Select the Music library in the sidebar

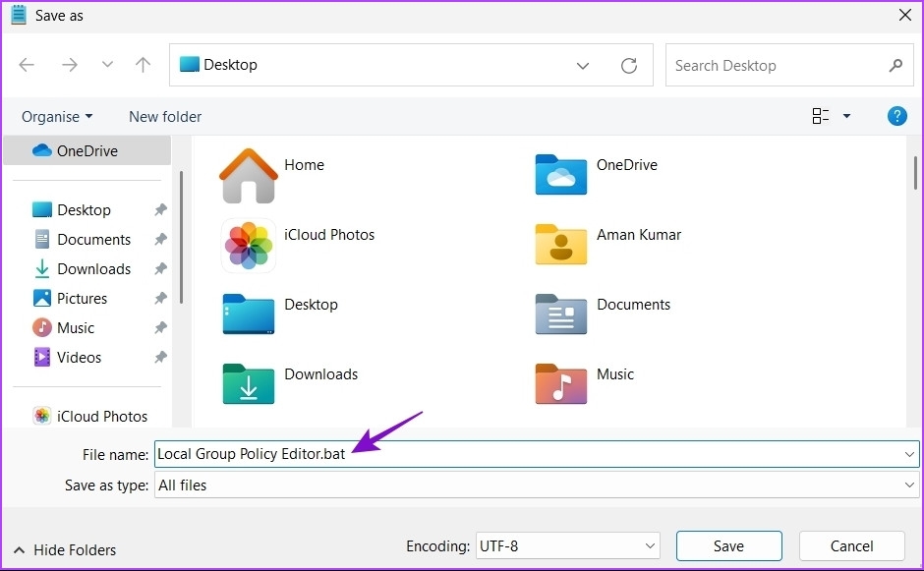click(x=74, y=327)
